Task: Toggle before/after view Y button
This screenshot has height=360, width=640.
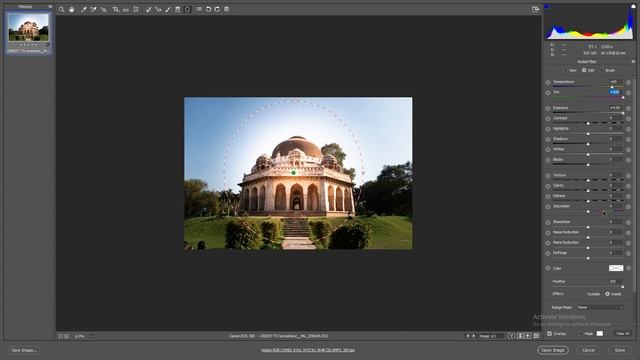Action: (511, 336)
